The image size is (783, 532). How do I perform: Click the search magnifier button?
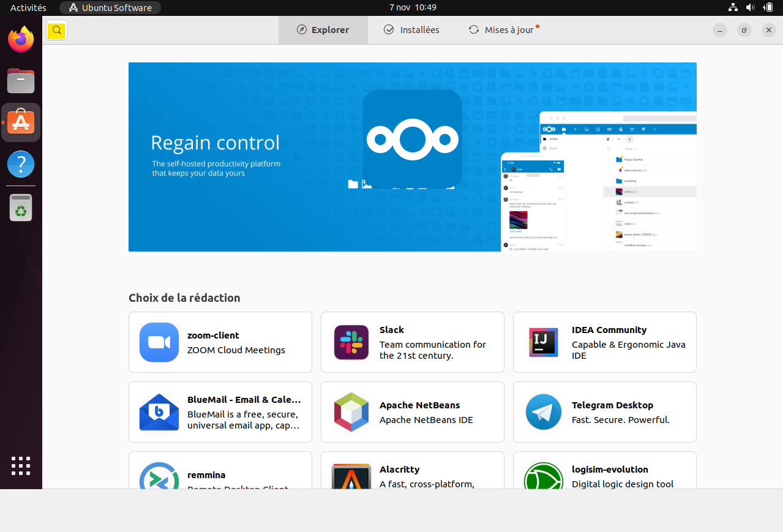click(57, 30)
